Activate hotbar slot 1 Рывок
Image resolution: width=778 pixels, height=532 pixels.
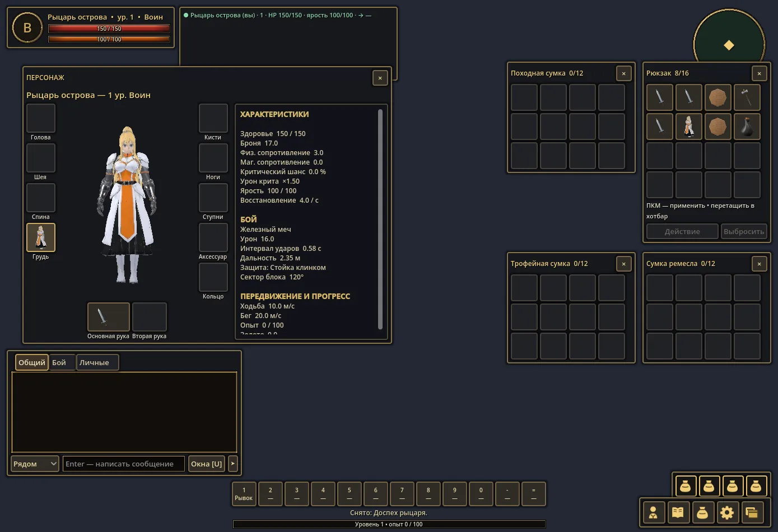(244, 494)
